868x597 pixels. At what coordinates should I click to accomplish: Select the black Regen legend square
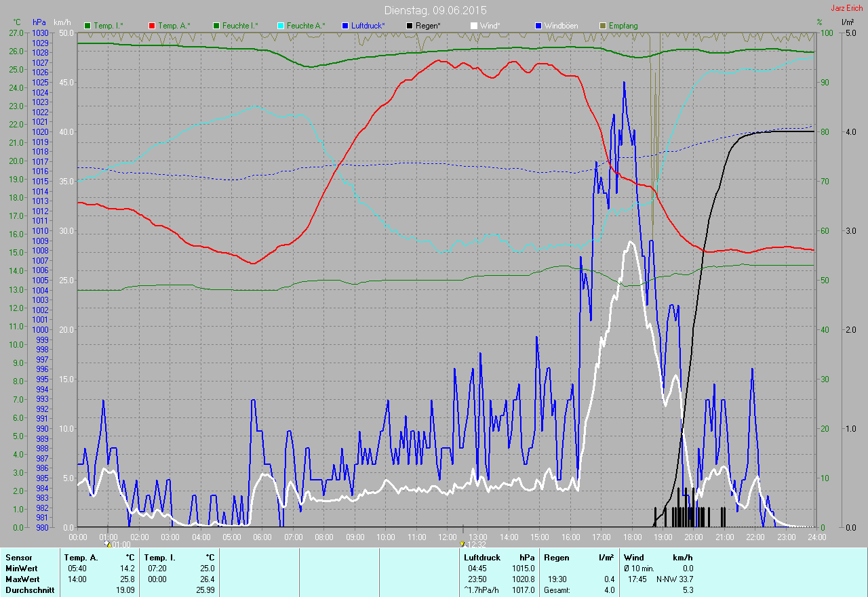[409, 26]
